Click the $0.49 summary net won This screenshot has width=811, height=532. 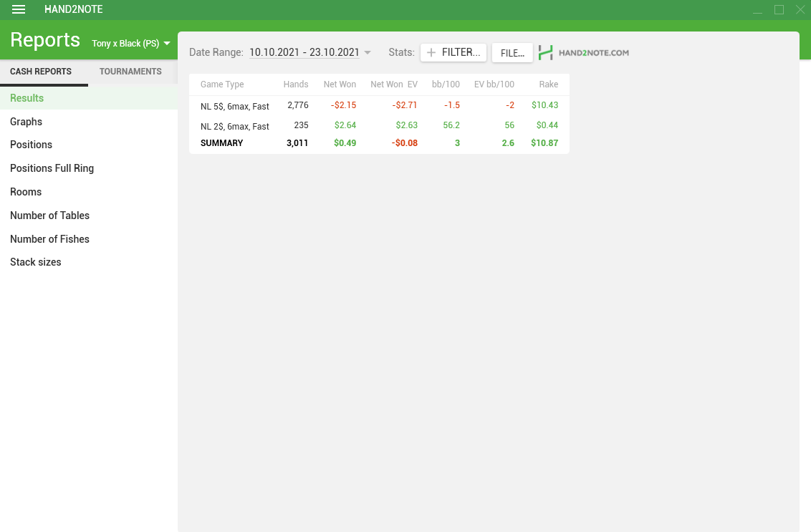345,143
